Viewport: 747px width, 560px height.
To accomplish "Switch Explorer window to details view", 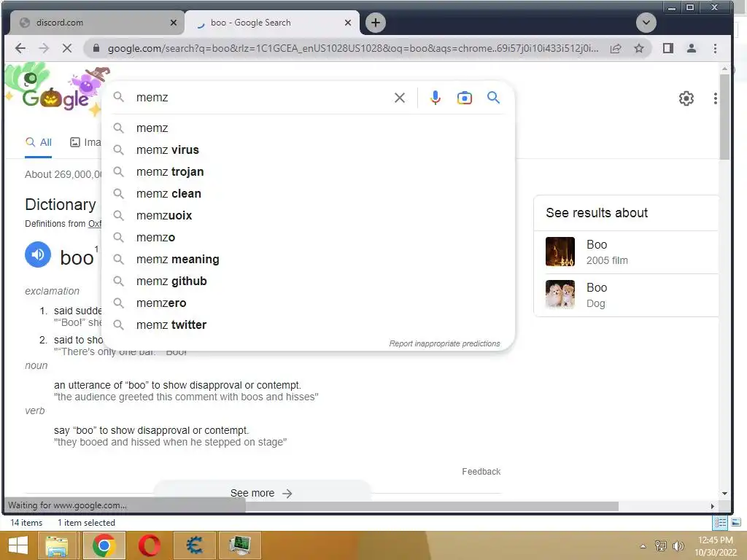I will pyautogui.click(x=720, y=523).
